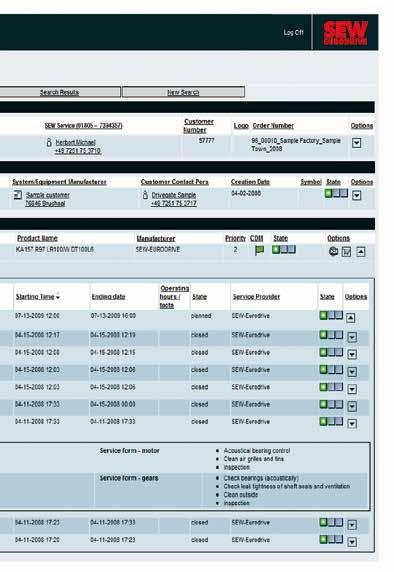Click the person icon beside Drivegate Sample

(145, 195)
